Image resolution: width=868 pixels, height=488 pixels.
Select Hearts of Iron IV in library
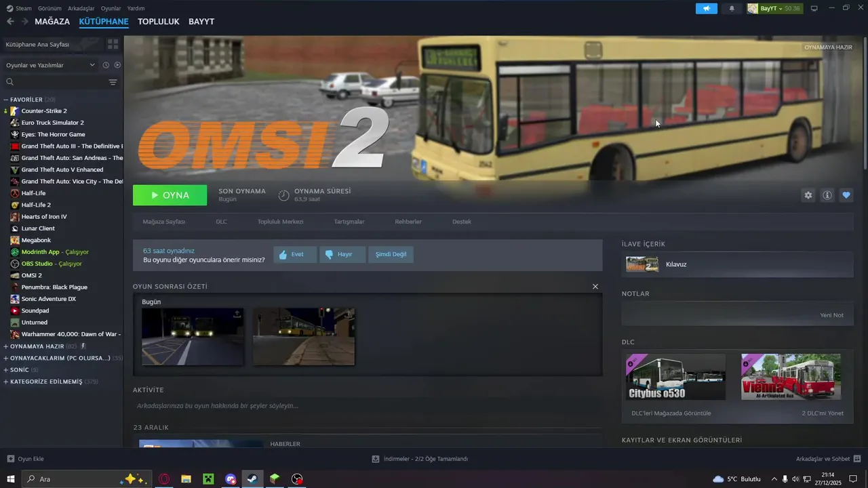pos(44,216)
